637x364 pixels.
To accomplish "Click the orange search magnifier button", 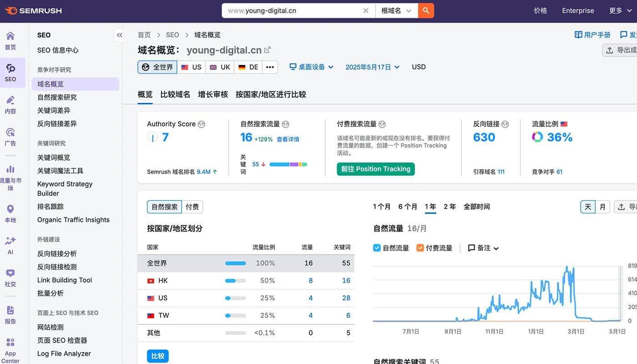I will 426,10.
